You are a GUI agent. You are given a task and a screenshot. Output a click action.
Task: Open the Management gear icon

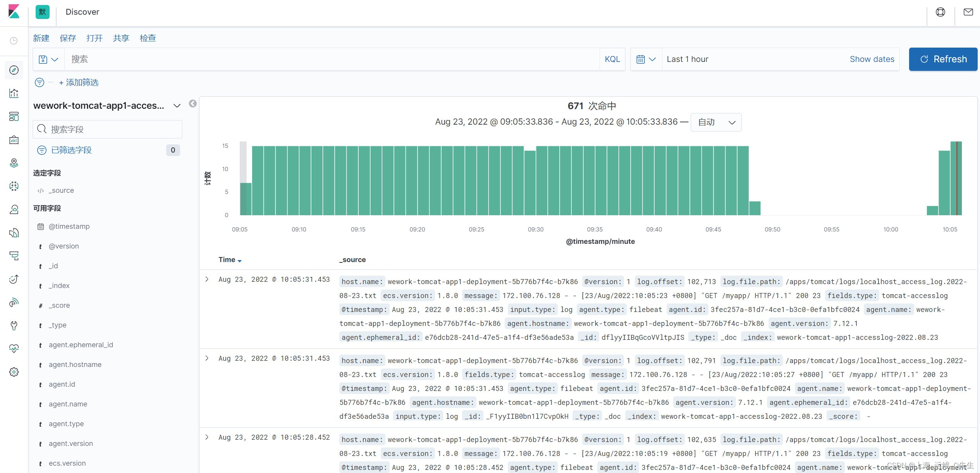[14, 372]
